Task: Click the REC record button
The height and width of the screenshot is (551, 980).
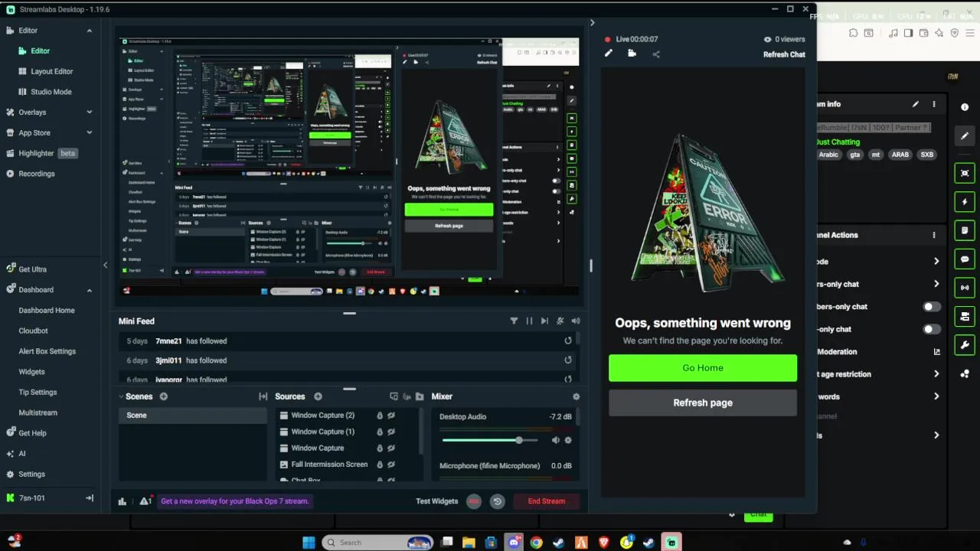Action: click(x=474, y=501)
